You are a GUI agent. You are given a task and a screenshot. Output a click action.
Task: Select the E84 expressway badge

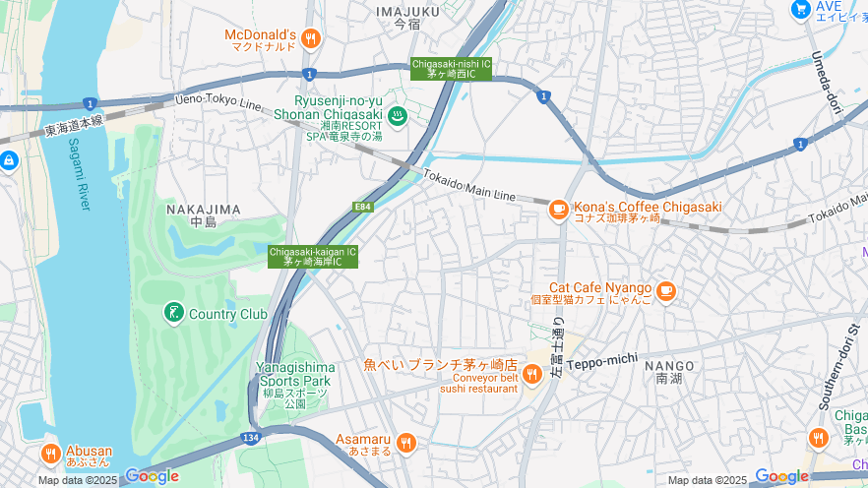(x=362, y=207)
